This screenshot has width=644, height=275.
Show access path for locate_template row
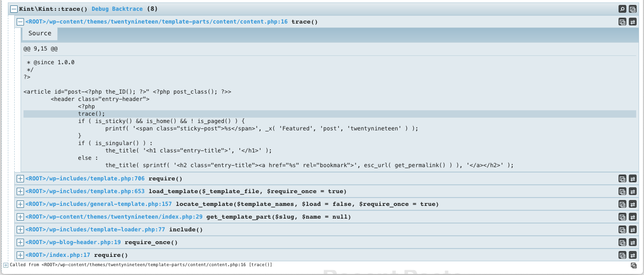coord(633,204)
